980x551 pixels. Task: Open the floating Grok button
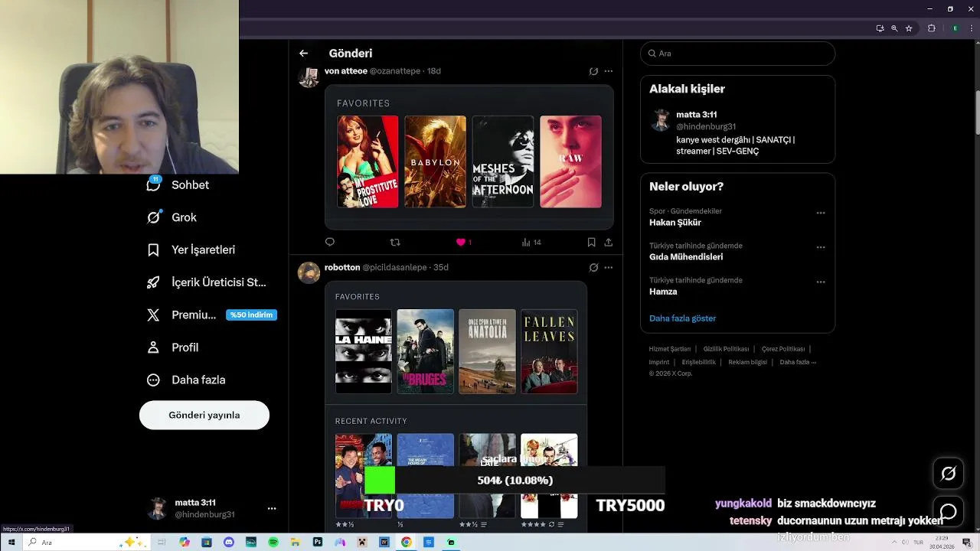tap(948, 474)
